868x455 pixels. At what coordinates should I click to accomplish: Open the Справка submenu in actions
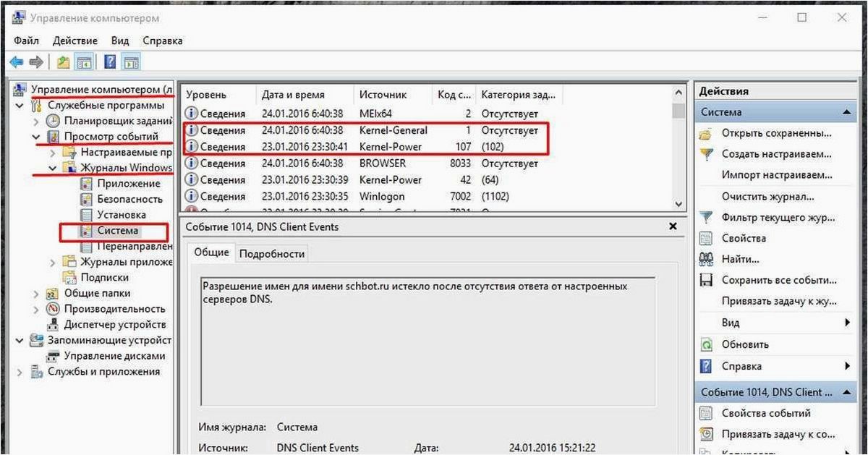point(775,366)
